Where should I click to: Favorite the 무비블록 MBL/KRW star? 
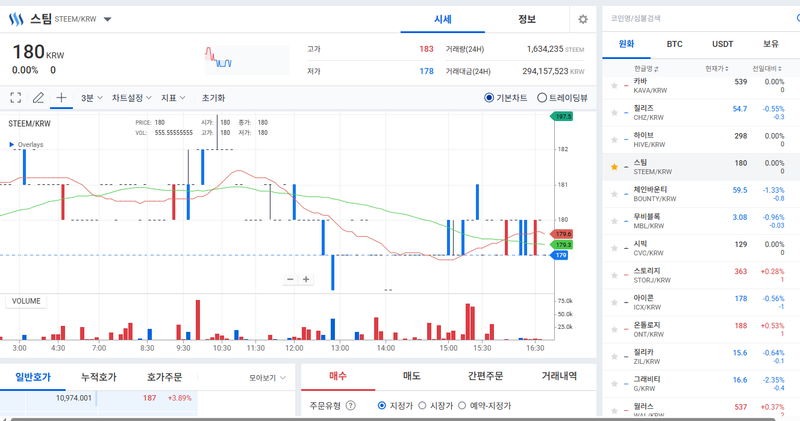click(614, 221)
